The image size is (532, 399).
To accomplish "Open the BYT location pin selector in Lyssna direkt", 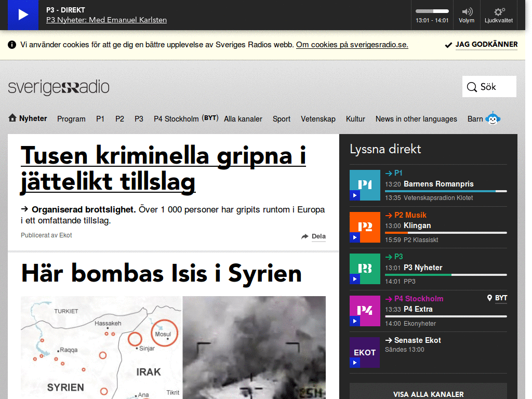I will click(x=497, y=298).
